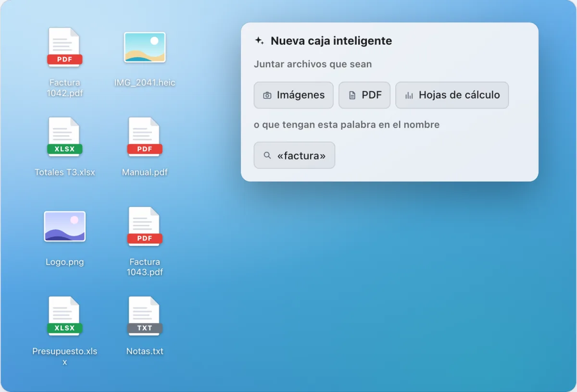Click the Totales T3.xlsx file name label

point(65,172)
